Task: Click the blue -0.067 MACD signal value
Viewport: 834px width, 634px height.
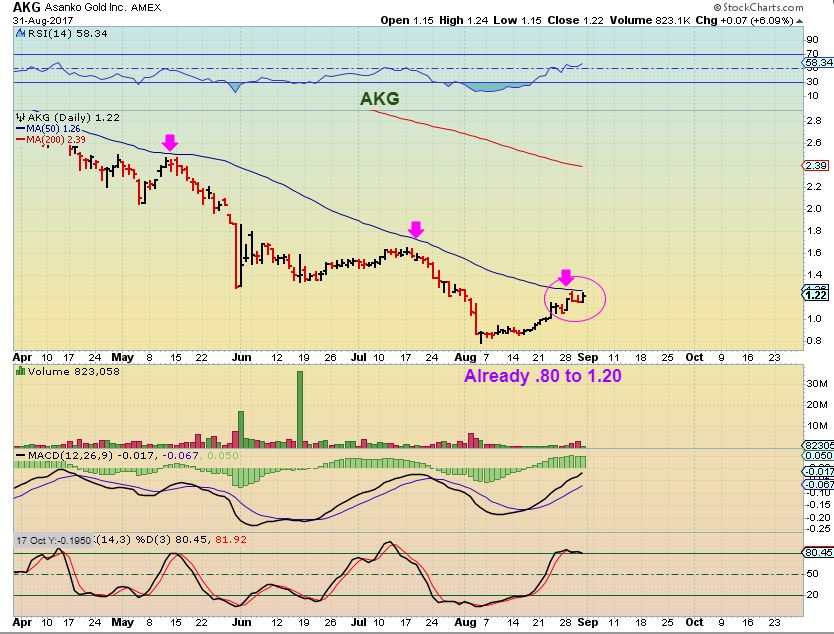Action: pos(180,456)
